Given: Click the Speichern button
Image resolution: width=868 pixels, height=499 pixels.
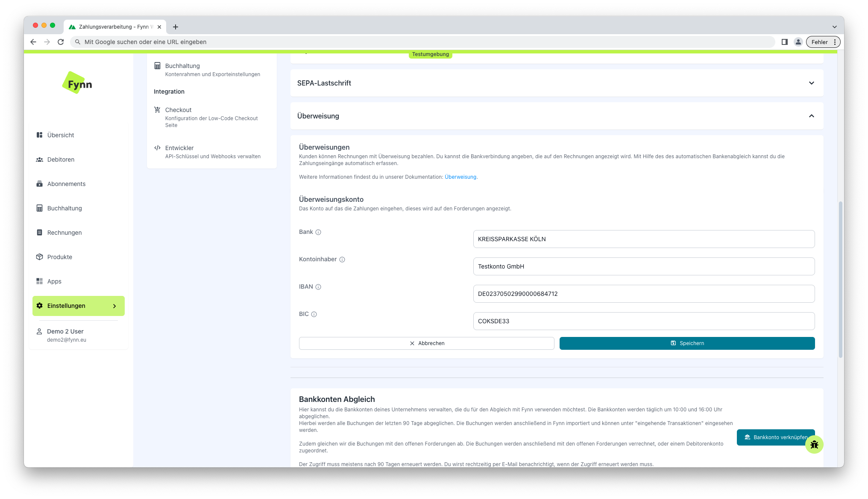Looking at the screenshot, I should (687, 343).
